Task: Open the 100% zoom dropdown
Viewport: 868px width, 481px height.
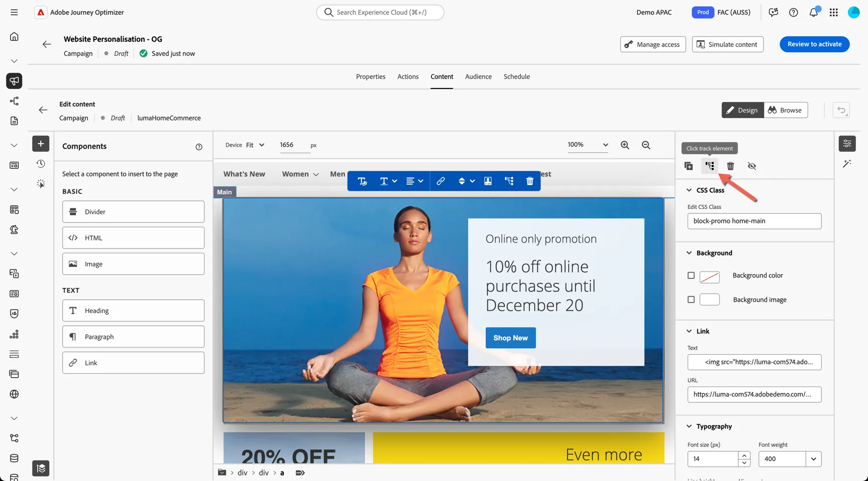Action: (588, 145)
